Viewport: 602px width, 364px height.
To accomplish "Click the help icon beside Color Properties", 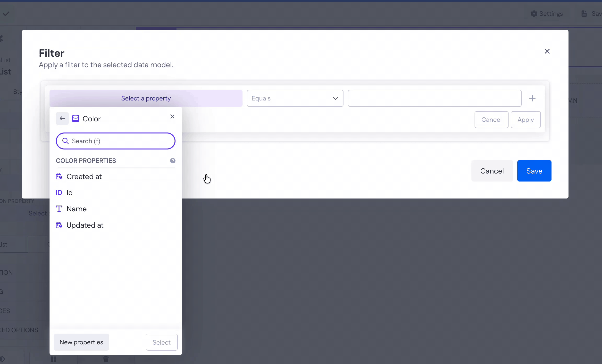I will point(173,160).
